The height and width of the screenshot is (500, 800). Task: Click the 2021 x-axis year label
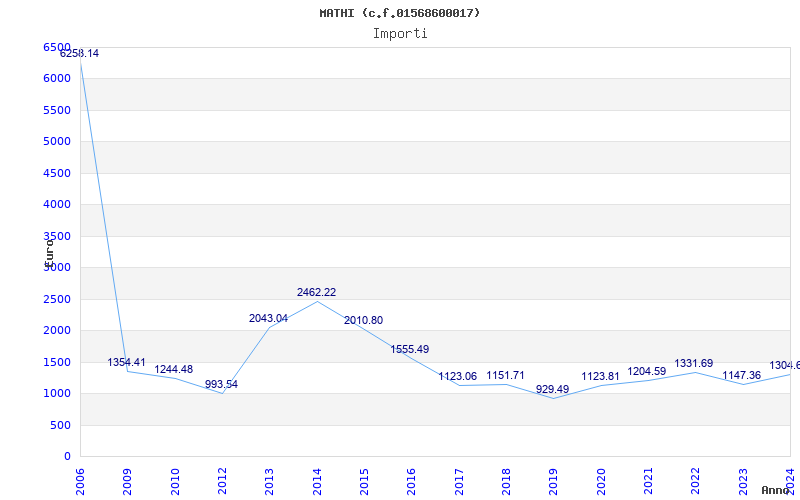click(648, 482)
